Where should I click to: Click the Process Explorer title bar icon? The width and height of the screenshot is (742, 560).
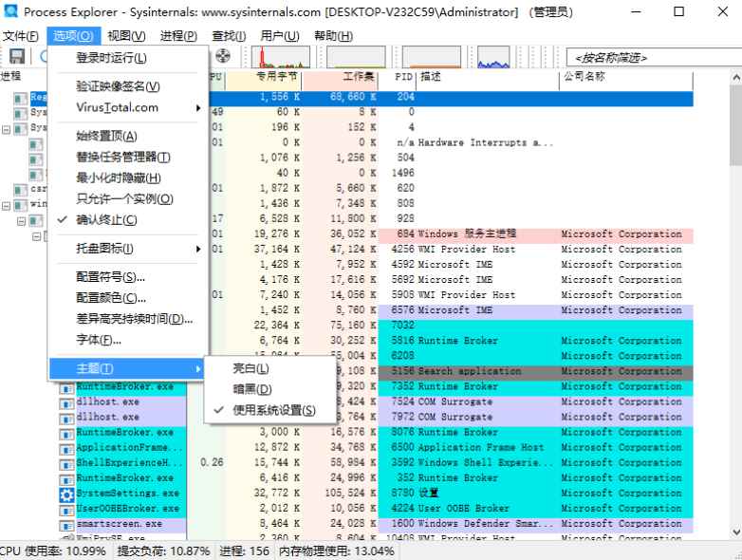(10, 11)
